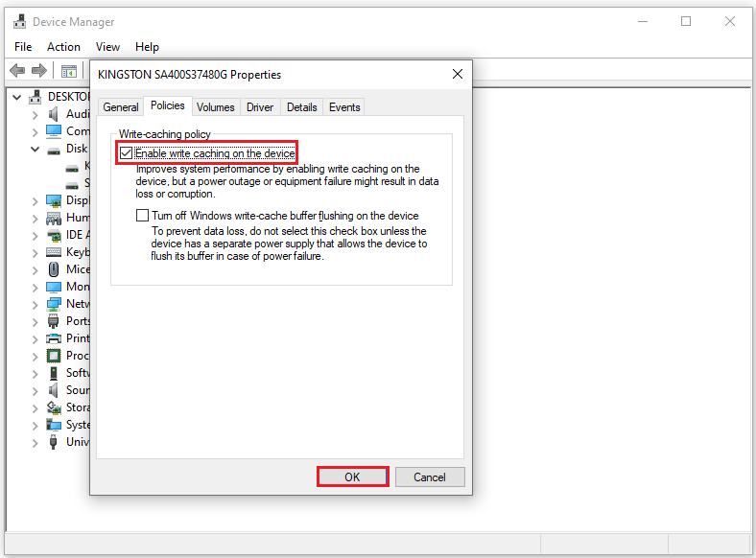Screen dimensions: 756x558
Task: Select the Audio inputs speaker icon
Action: (x=54, y=114)
